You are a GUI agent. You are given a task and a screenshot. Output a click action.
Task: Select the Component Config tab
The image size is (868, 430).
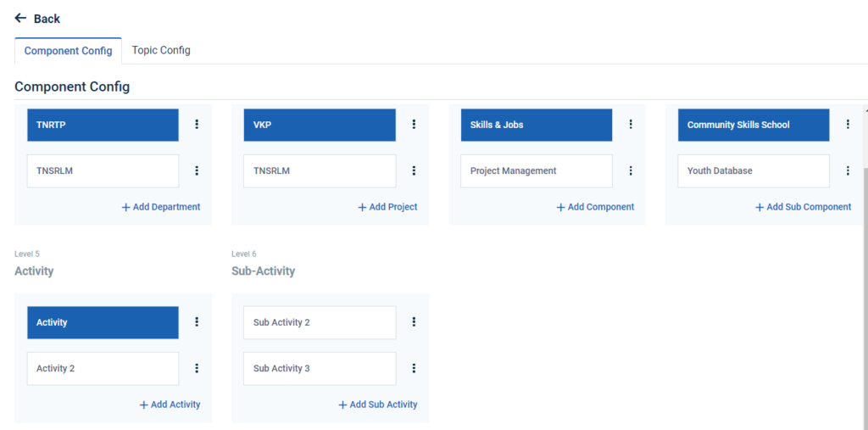(68, 51)
